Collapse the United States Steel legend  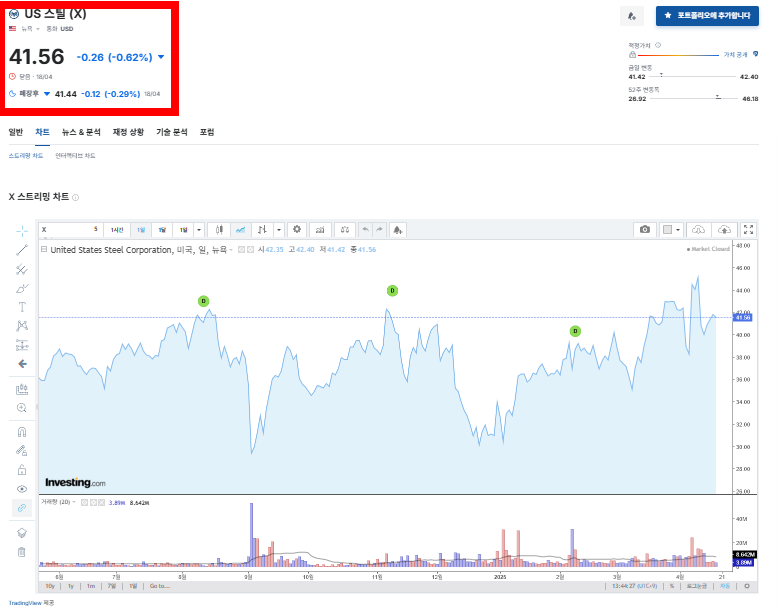(x=44, y=249)
